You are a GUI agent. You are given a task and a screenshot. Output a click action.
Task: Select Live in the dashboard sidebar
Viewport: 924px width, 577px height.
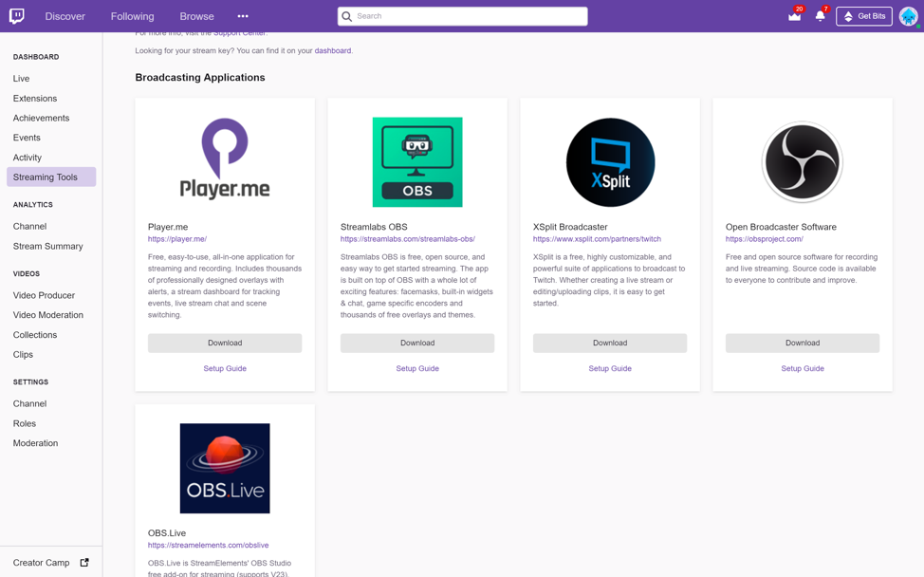coord(21,79)
